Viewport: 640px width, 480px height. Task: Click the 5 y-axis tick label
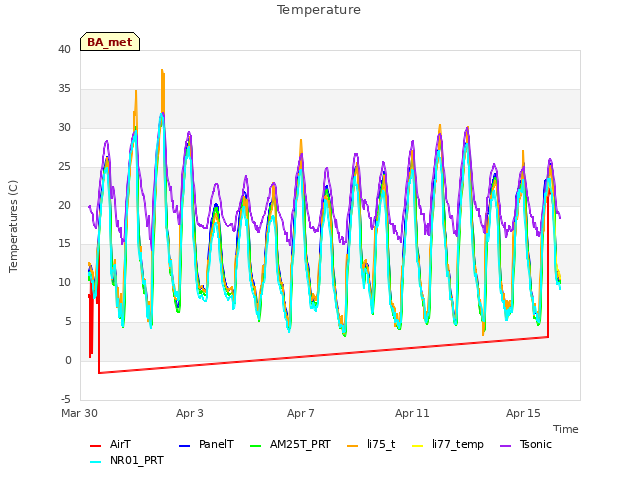coord(68,322)
